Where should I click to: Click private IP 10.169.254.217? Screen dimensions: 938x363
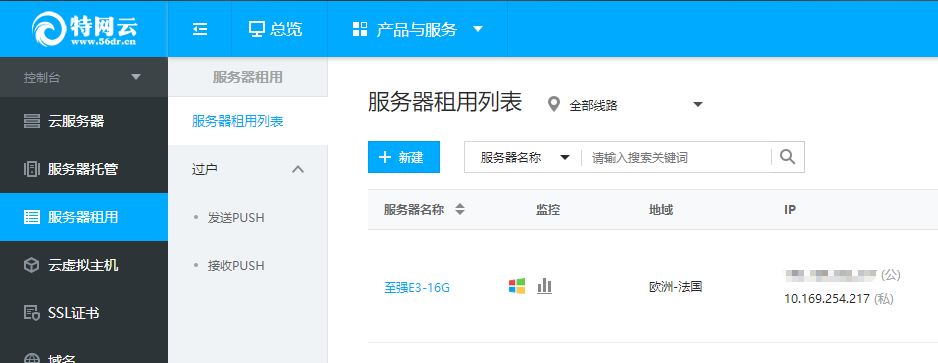click(827, 299)
